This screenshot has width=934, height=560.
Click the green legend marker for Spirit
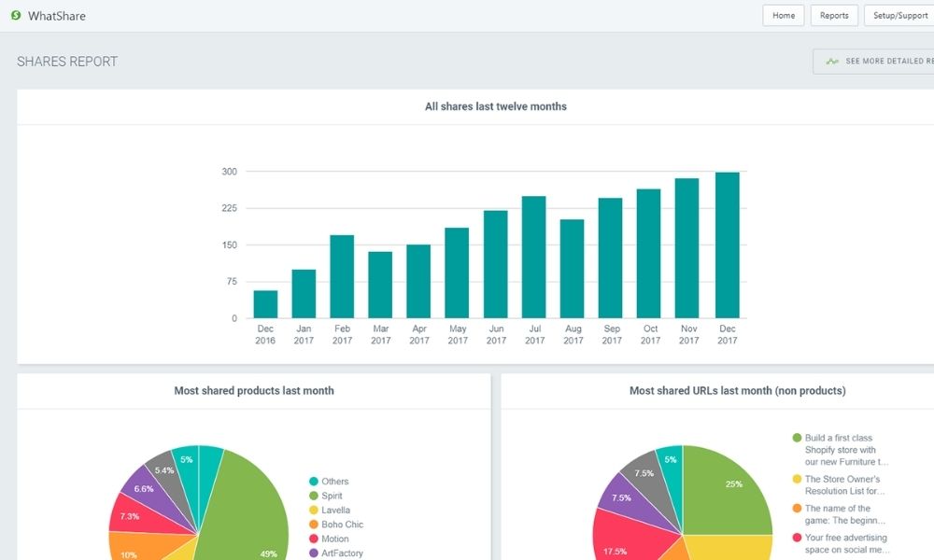(314, 496)
